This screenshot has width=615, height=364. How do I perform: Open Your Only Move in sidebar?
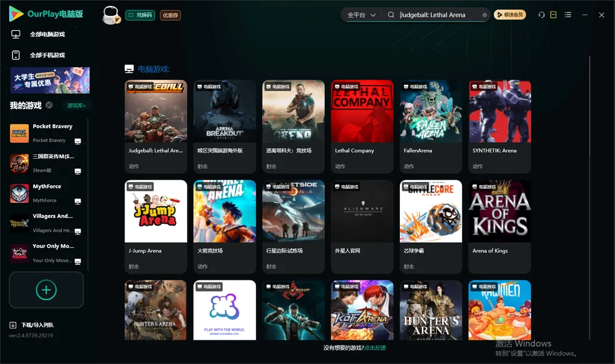[x=46, y=253]
